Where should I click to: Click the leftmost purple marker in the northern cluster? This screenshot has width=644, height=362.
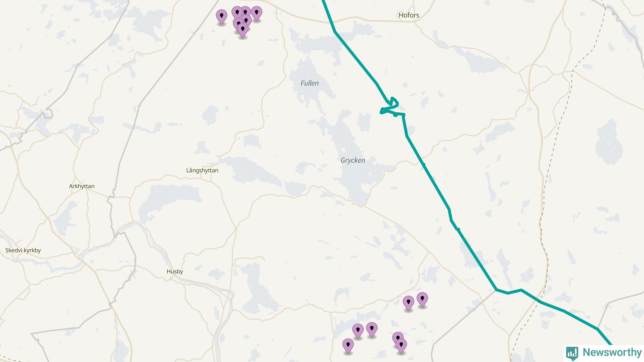[221, 17]
